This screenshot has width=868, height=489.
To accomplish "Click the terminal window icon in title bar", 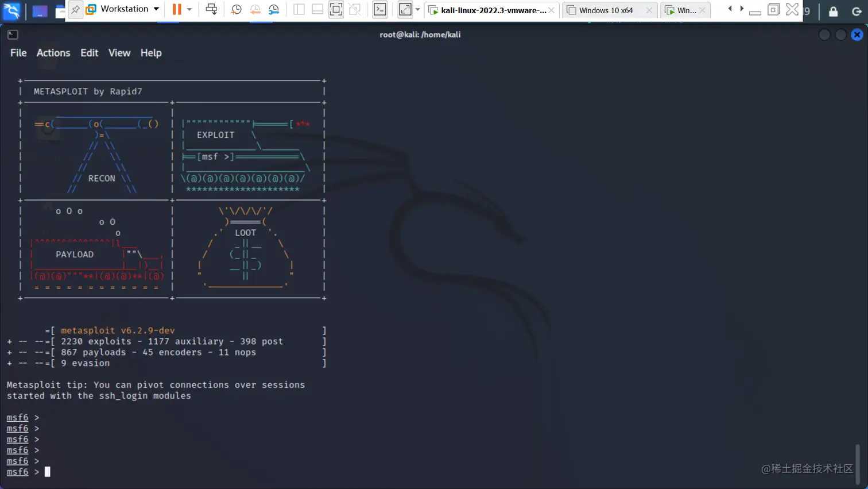I will [x=13, y=34].
